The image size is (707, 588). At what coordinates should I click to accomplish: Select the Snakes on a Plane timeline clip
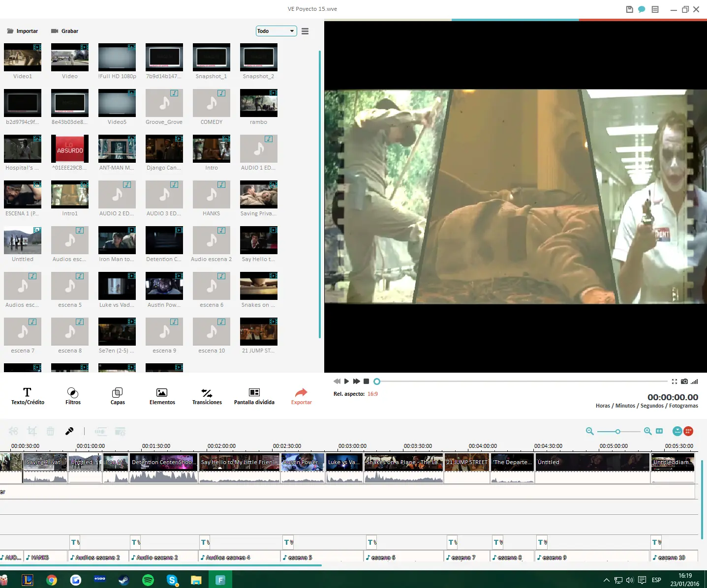[404, 462]
